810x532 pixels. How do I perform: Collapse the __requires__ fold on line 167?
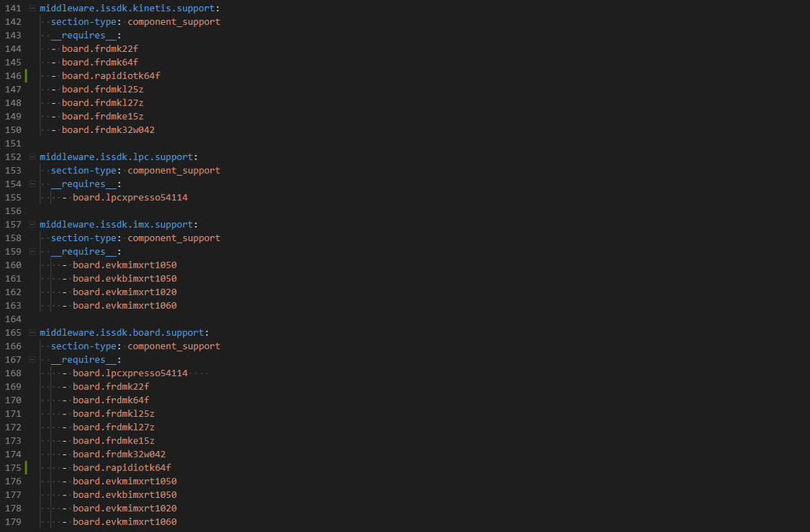(32, 359)
